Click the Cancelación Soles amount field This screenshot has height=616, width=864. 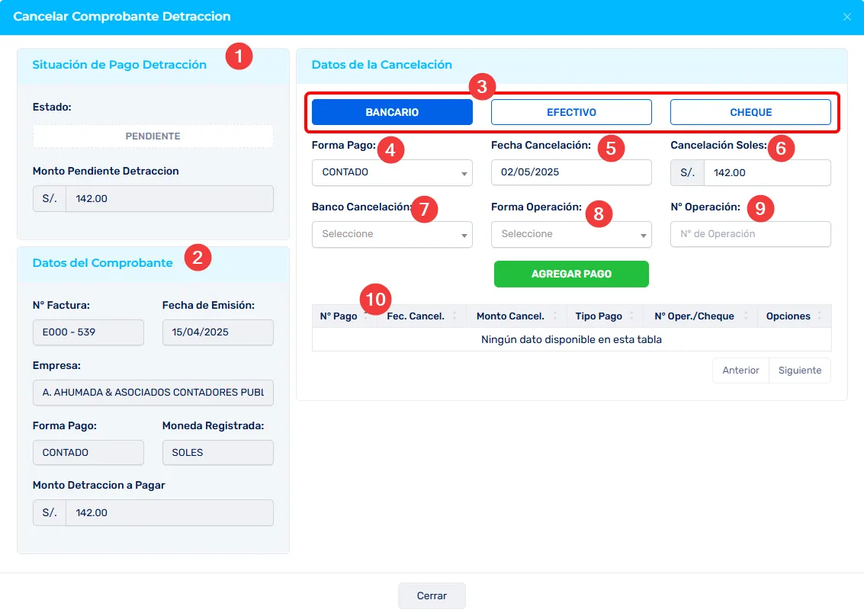tap(766, 172)
